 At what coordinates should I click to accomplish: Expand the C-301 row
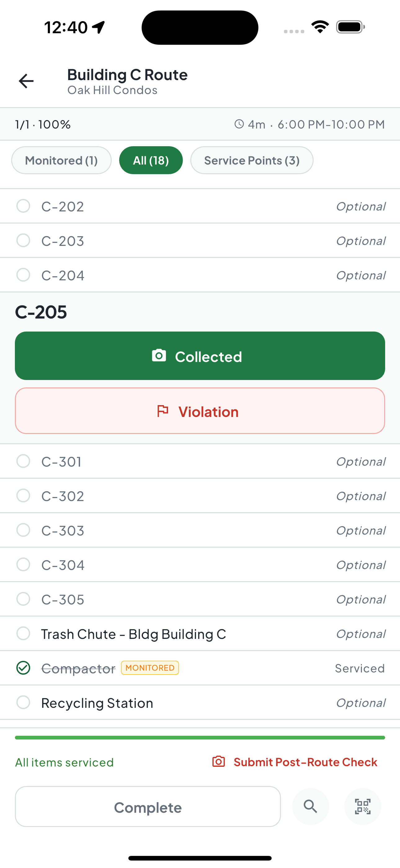pos(200,461)
